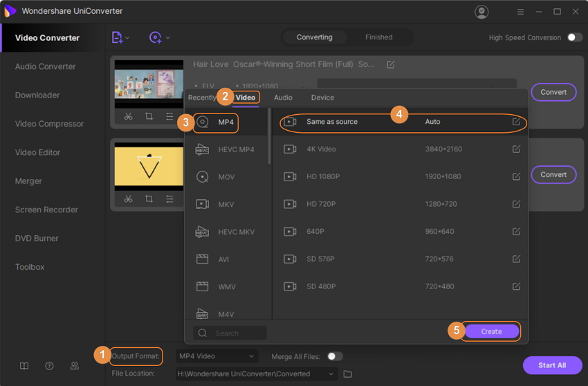Click the crop icon under the yellow thumbnail
This screenshot has height=386, width=588.
click(x=149, y=199)
